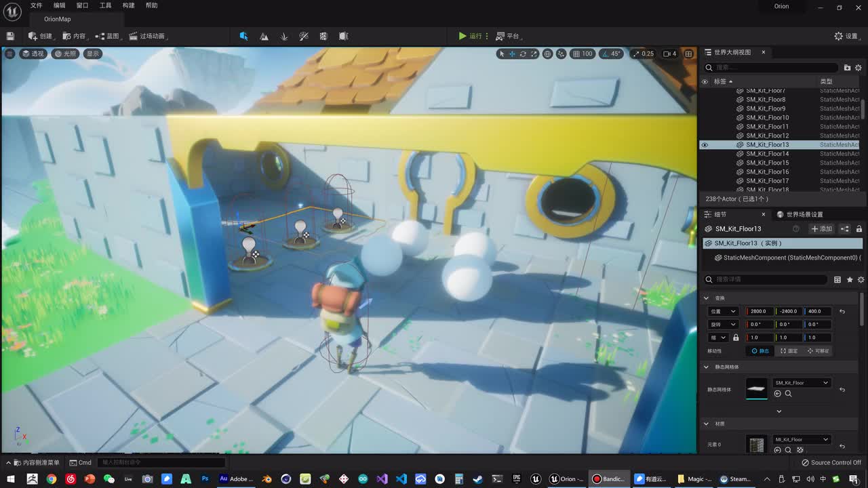The image size is (868, 488).
Task: Choose the Rotate gizmo tool in the viewport
Action: click(x=523, y=54)
